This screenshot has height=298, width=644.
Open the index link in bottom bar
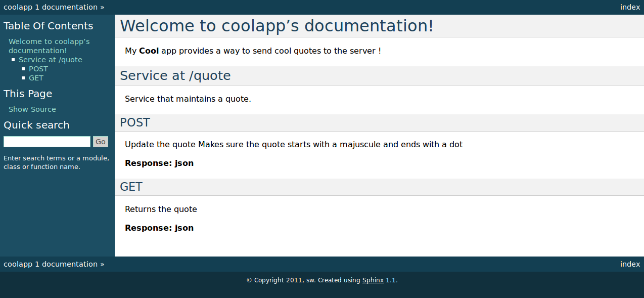click(x=630, y=264)
